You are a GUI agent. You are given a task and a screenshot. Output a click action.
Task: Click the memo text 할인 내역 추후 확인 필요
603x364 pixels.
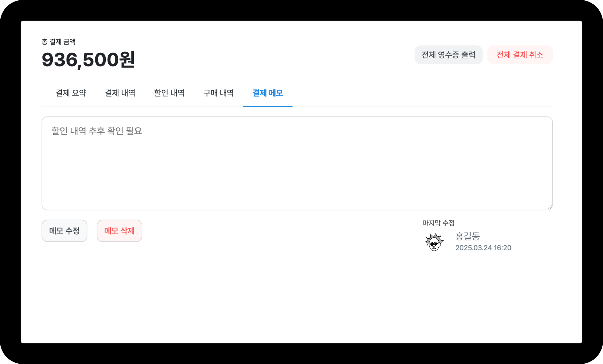point(97,131)
